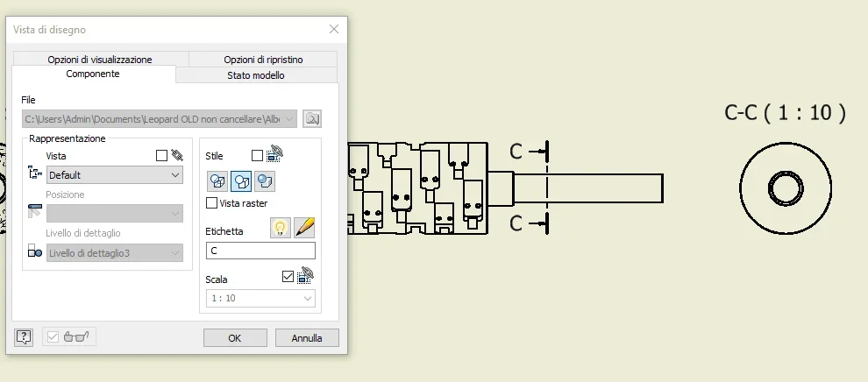This screenshot has width=868, height=382.
Task: Switch to Opzioni di visualizzazione tab
Action: pyautogui.click(x=100, y=60)
